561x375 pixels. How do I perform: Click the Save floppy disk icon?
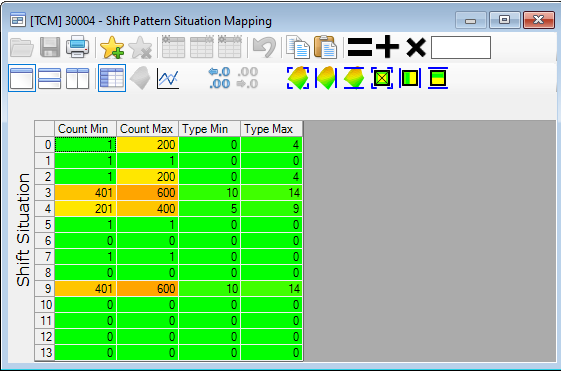tap(50, 47)
